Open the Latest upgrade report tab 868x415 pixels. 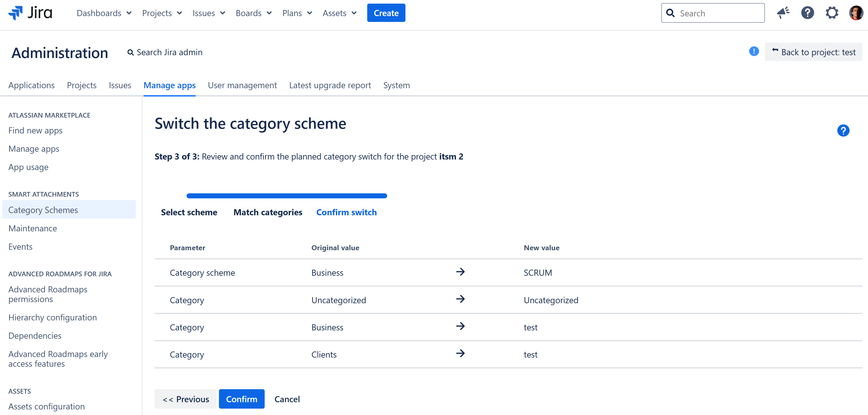330,85
